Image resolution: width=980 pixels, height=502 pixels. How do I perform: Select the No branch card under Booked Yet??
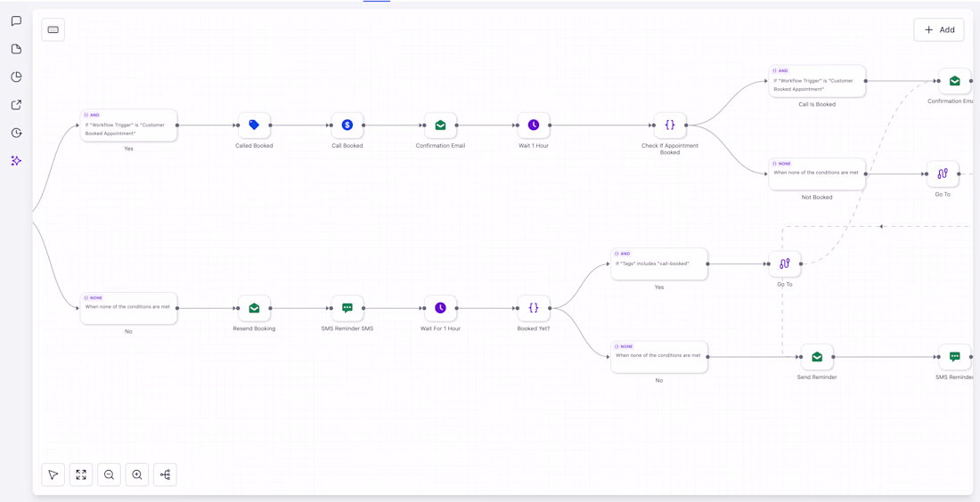tap(659, 357)
